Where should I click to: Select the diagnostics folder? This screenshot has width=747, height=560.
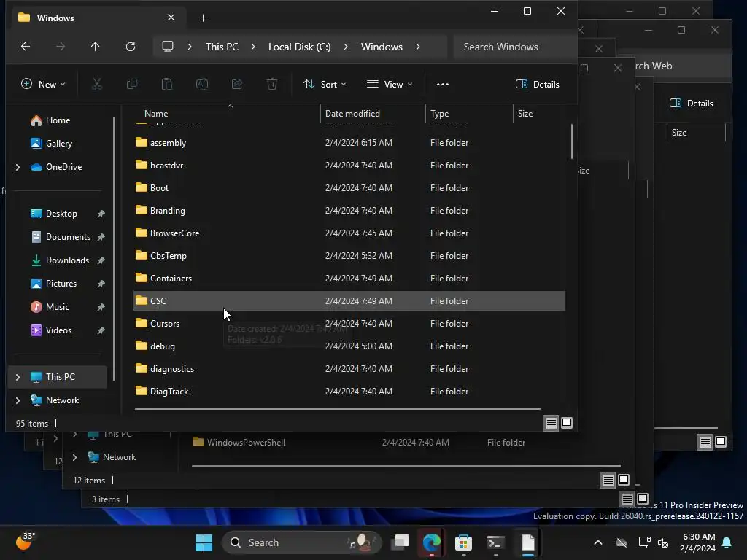pyautogui.click(x=349, y=369)
